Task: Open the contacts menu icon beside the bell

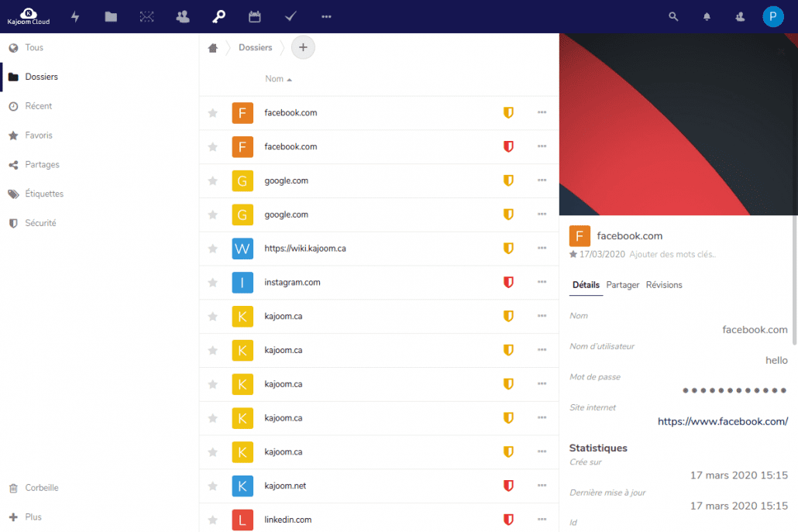Action: click(740, 17)
